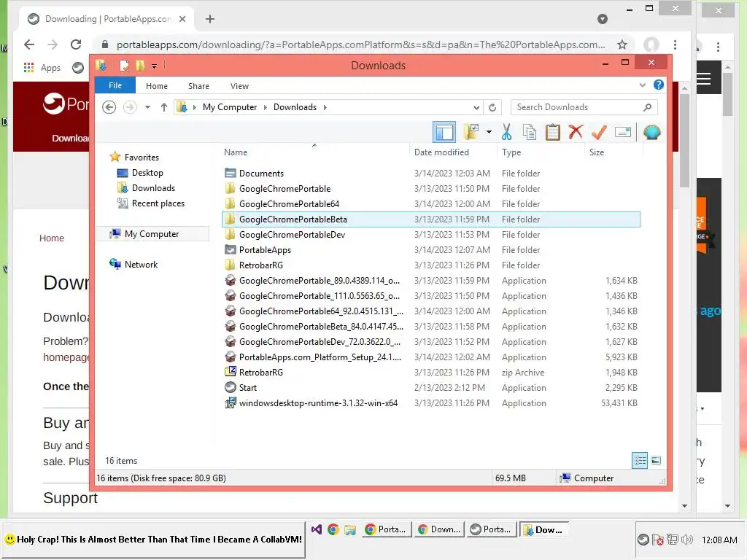Switch to the View ribbon tab
This screenshot has height=560, width=747.
(239, 86)
